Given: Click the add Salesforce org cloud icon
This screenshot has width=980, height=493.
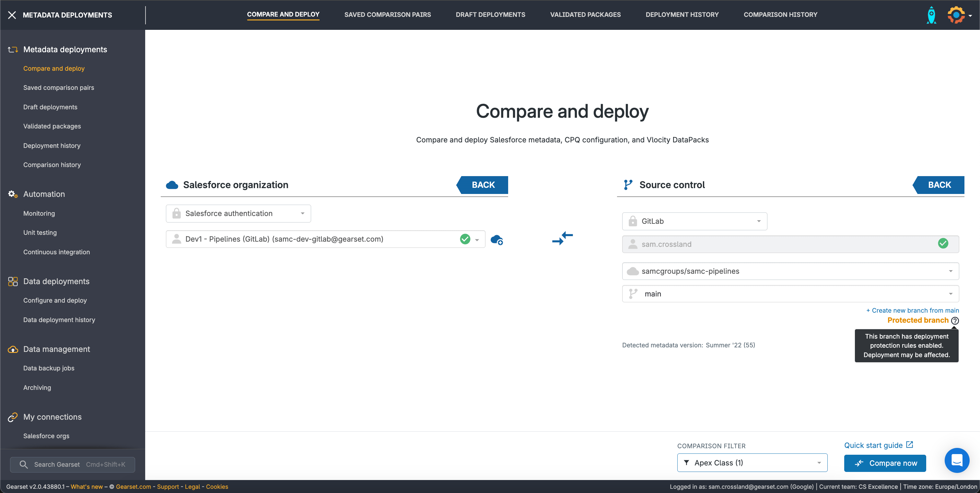Looking at the screenshot, I should pos(496,240).
